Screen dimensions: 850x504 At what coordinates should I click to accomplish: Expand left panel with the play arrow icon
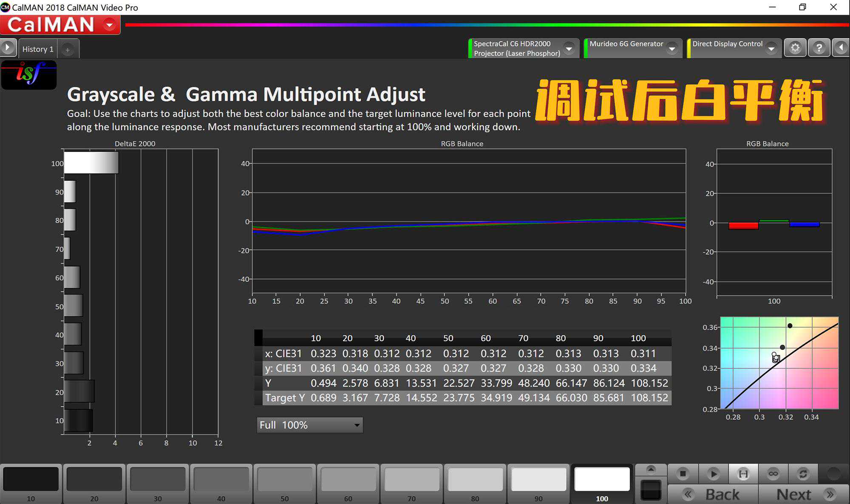tap(8, 48)
